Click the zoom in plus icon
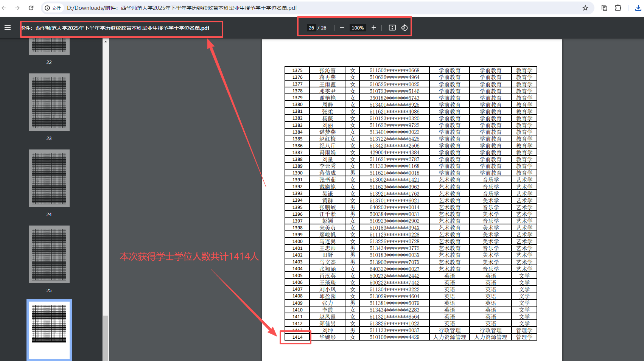 click(374, 28)
